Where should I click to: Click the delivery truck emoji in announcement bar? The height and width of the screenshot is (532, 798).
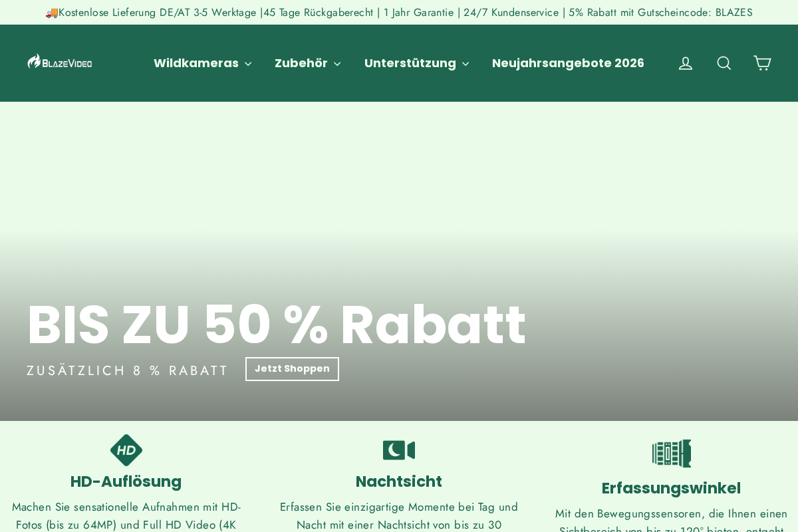[x=51, y=12]
